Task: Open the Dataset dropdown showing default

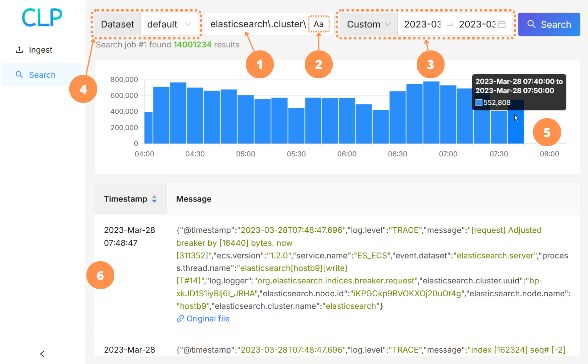Action: click(x=169, y=24)
